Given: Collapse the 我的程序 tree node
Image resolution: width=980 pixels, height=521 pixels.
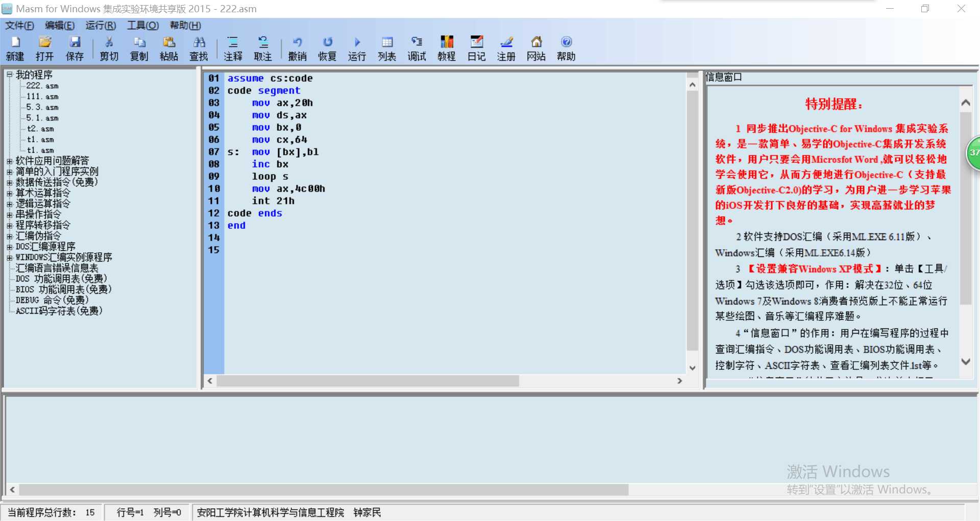Looking at the screenshot, I should [x=9, y=75].
